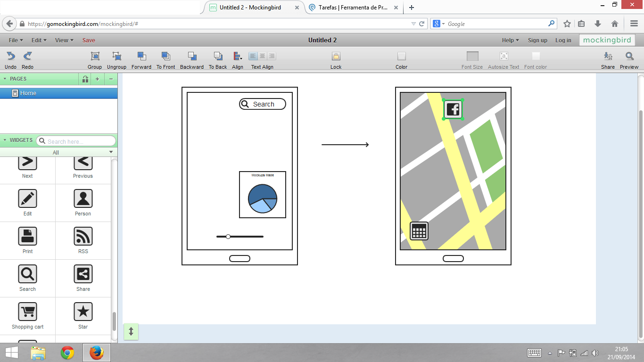Toggle the Lock button for selection
Image resolution: width=644 pixels, height=362 pixels.
[336, 57]
